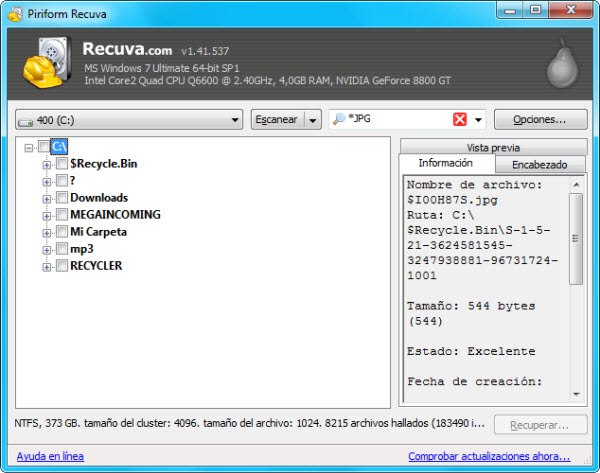Image resolution: width=600 pixels, height=473 pixels.
Task: Select the $Recycle.Bin folder label
Action: [104, 163]
